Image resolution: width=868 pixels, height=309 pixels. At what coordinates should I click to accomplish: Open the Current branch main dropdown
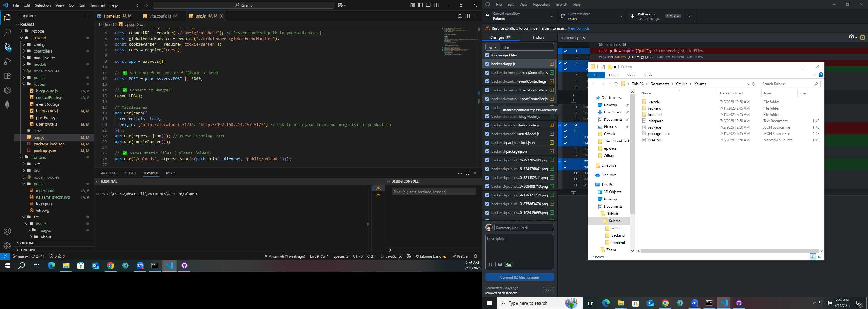click(592, 16)
